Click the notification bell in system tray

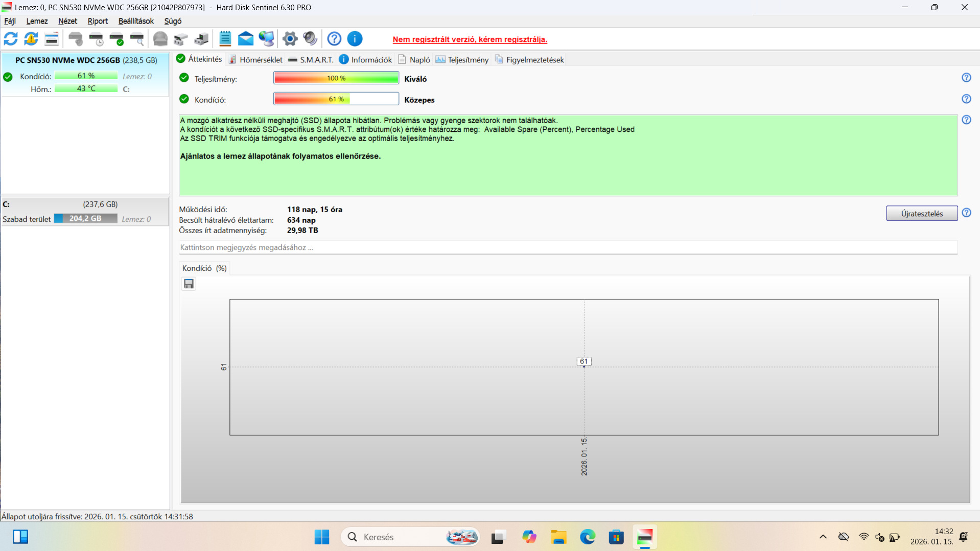[x=963, y=537]
